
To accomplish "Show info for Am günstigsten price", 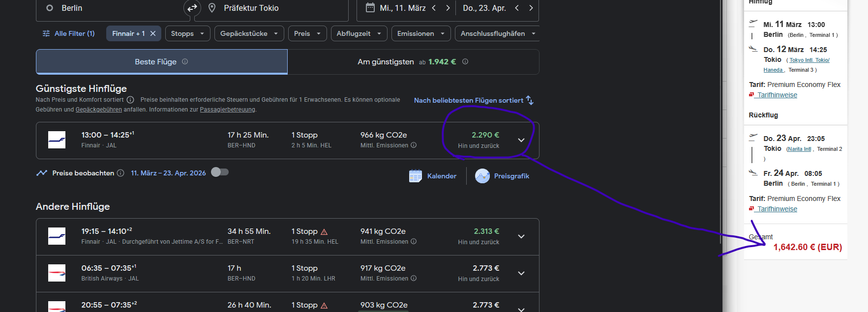I will pos(465,61).
